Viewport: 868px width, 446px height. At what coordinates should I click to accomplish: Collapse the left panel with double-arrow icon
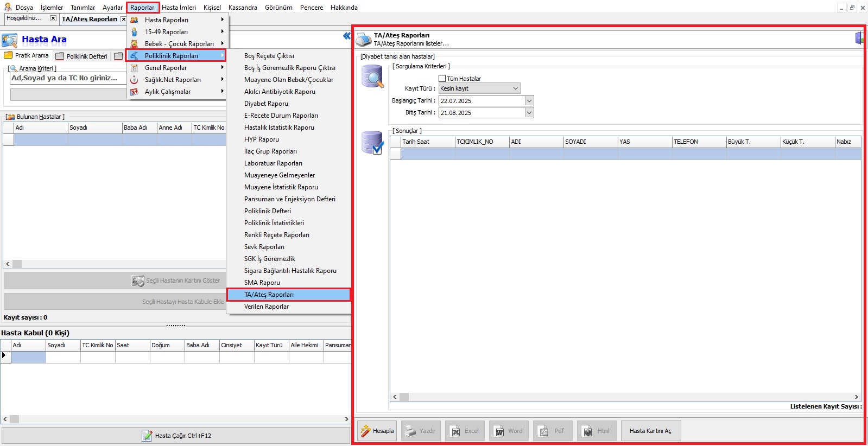346,36
